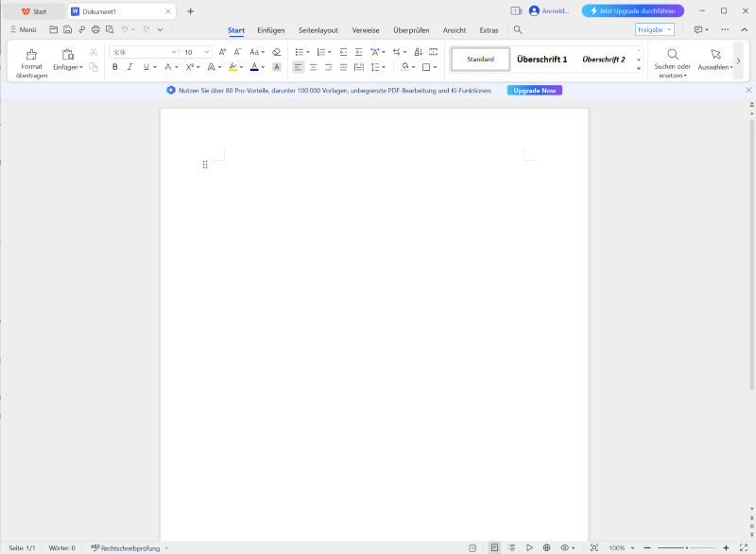Toggle bold formatting
The width and height of the screenshot is (756, 554).
click(x=113, y=67)
